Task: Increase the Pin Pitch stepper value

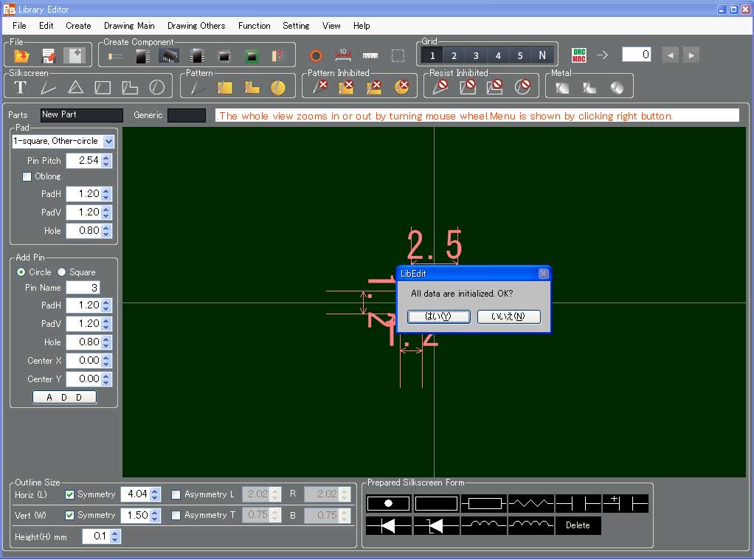Action: 107,157
